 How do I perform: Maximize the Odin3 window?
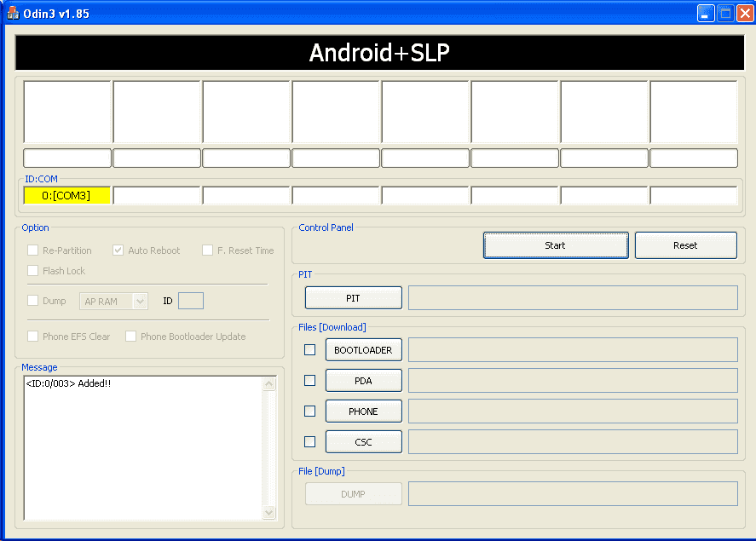click(x=725, y=14)
